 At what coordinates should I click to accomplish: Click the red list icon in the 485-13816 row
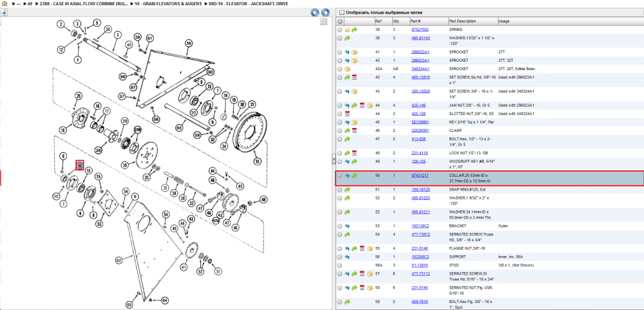pos(354,77)
